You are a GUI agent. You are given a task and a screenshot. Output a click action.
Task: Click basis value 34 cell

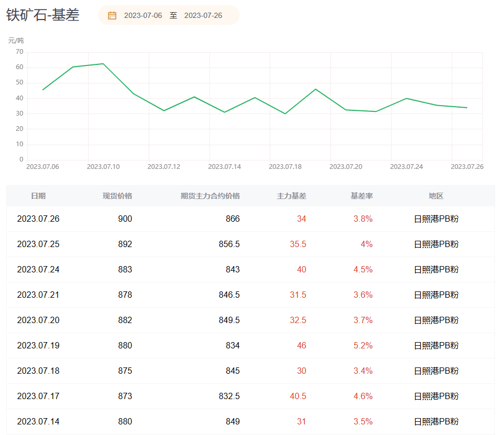(301, 219)
